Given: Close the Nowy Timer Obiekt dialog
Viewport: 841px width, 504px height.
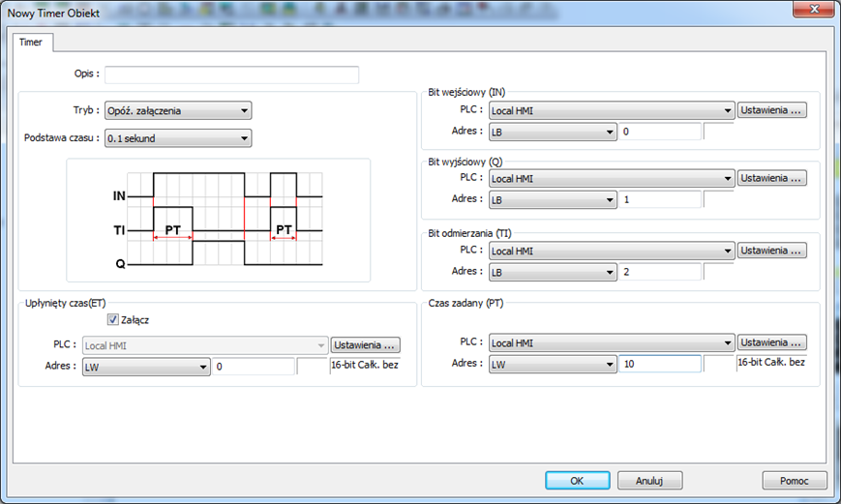Looking at the screenshot, I should pos(814,9).
